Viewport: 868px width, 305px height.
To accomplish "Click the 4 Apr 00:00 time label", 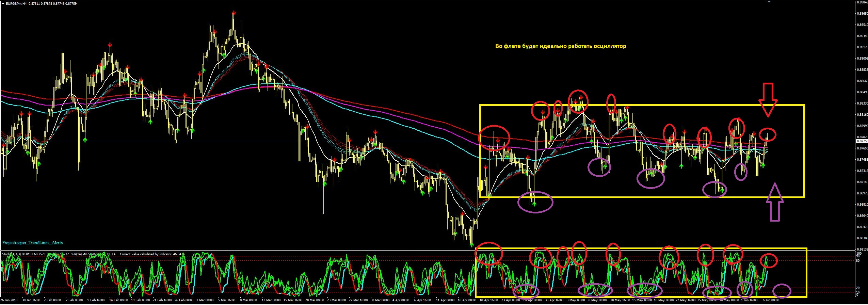I will pos(401,300).
